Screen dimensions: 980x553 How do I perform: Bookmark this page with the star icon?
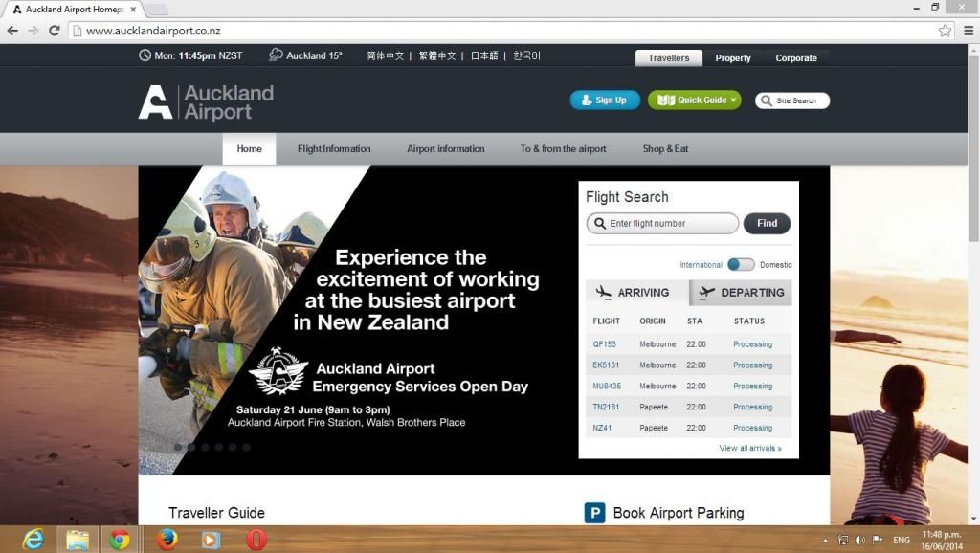pyautogui.click(x=945, y=31)
